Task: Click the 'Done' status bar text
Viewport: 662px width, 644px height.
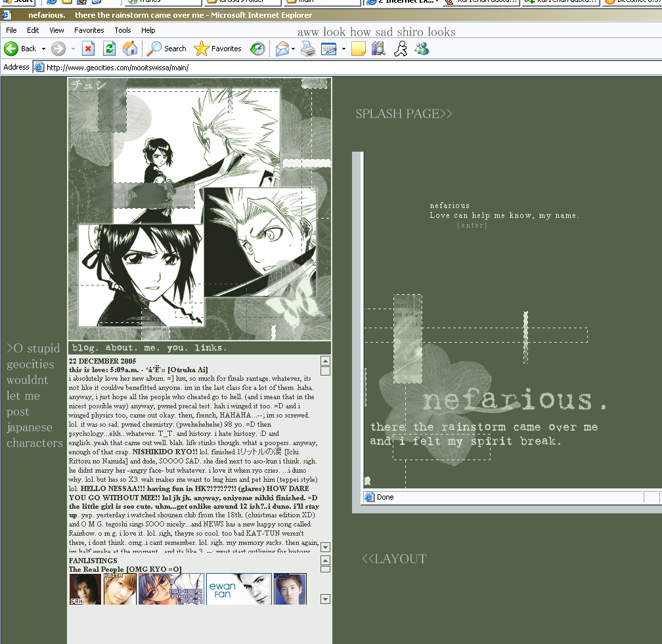Action: [385, 497]
